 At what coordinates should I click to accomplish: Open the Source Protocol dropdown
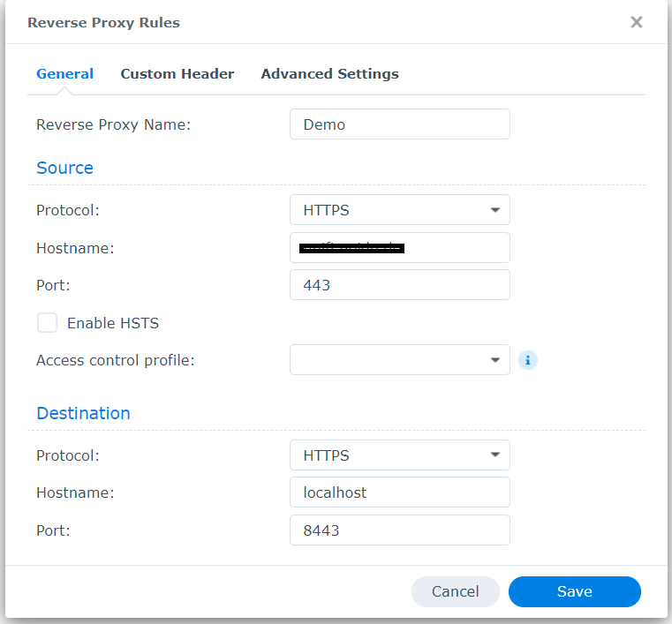pos(399,210)
